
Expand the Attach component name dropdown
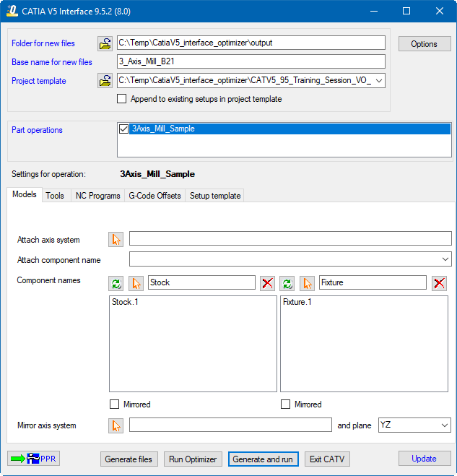pyautogui.click(x=445, y=259)
